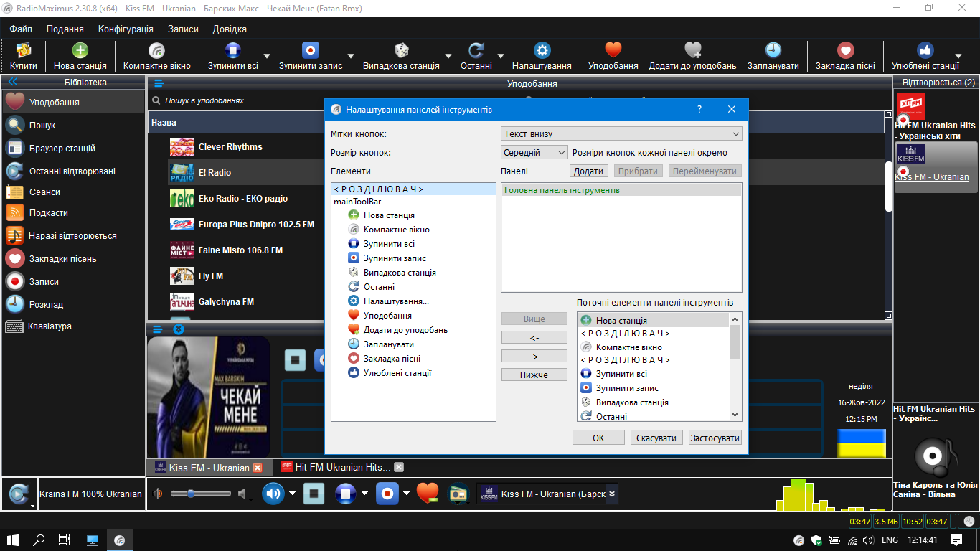This screenshot has width=980, height=551.
Task: Open Windows Start menu
Action: tap(13, 540)
